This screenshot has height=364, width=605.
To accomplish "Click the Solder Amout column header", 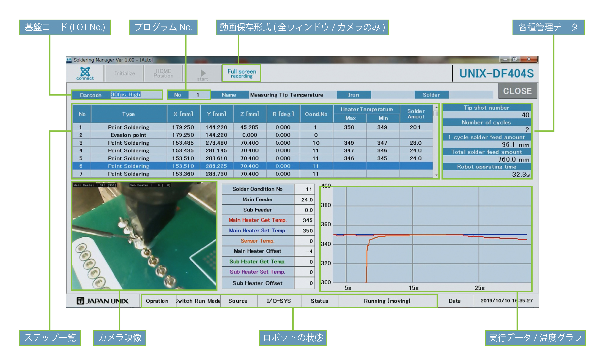I will point(416,114).
